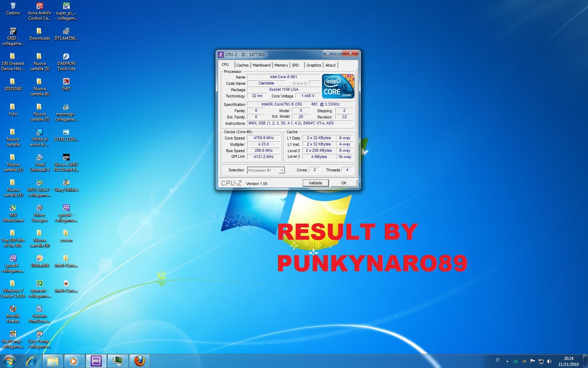Select the DTLite4356 installer icon
The width and height of the screenshot is (588, 368).
tap(66, 34)
